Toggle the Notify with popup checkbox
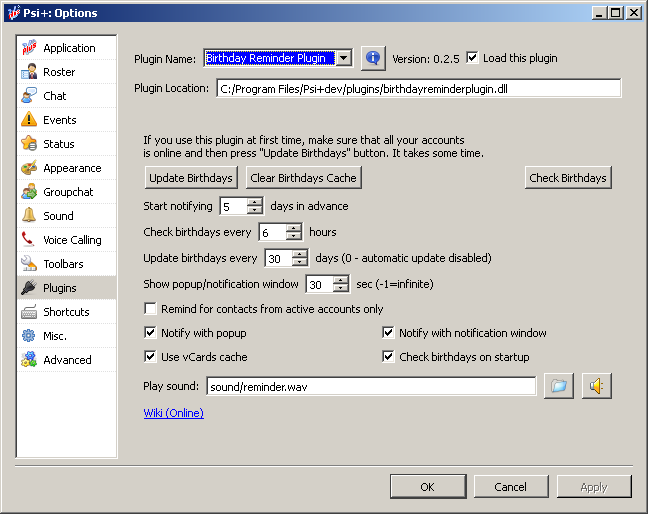This screenshot has width=648, height=514. pos(151,333)
